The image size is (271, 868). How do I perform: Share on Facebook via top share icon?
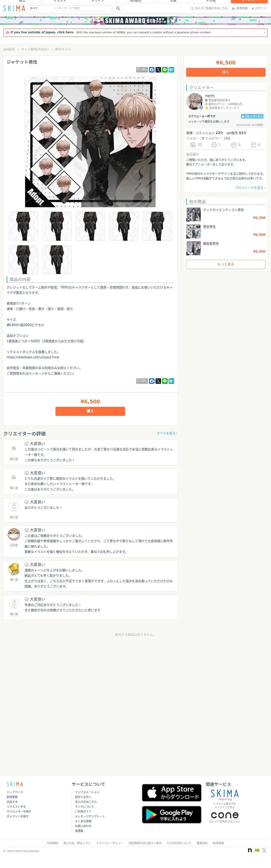(152, 70)
